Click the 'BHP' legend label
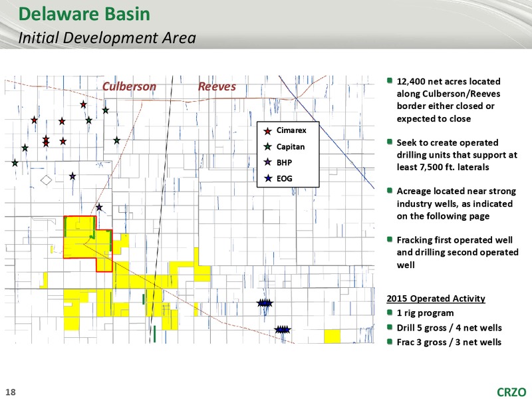Viewport: 532px width, 399px height. tap(284, 162)
